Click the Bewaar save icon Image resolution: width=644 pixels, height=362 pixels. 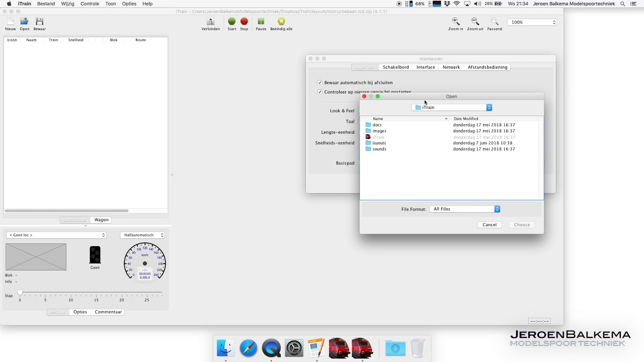(40, 21)
